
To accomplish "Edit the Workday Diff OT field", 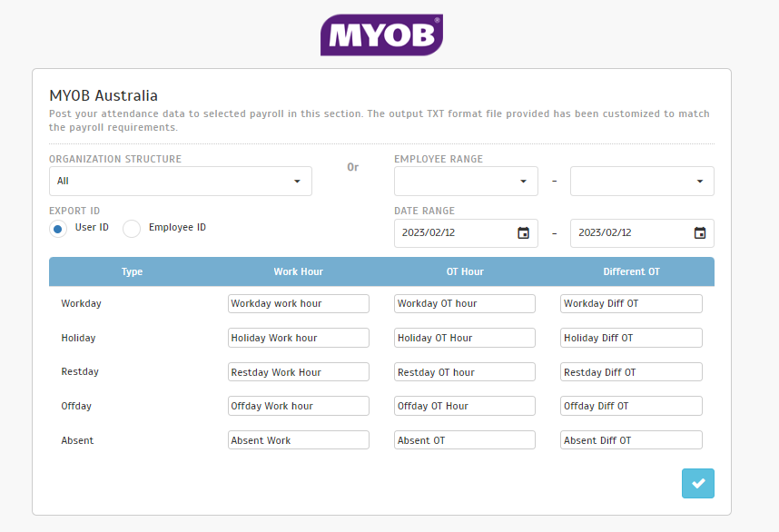I will pyautogui.click(x=631, y=303).
